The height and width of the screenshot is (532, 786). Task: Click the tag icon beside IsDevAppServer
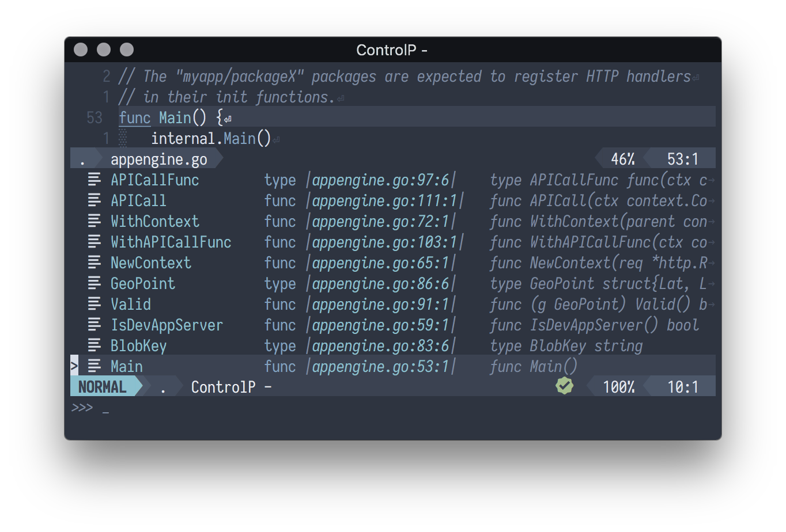point(95,325)
